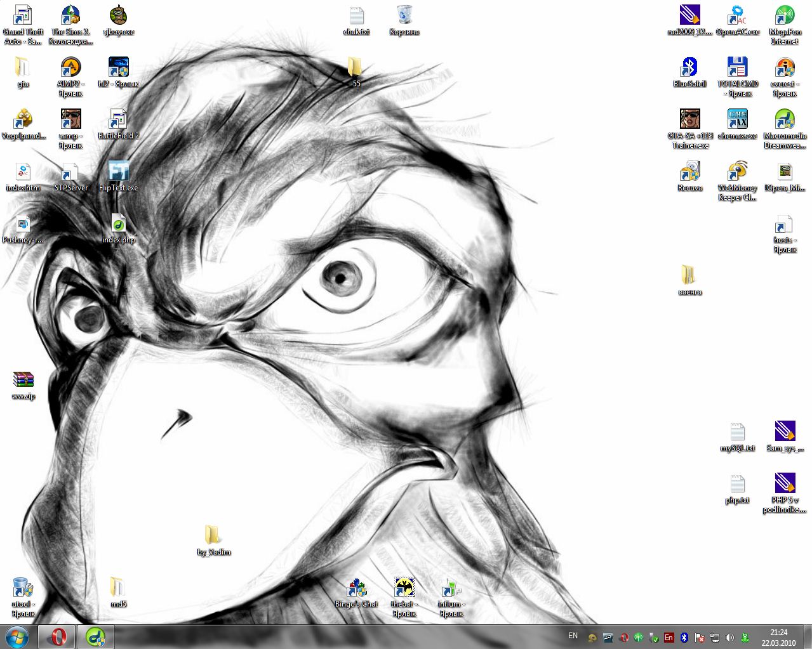The image size is (812, 649).
Task: Launch Recuva from the desktop
Action: click(689, 171)
